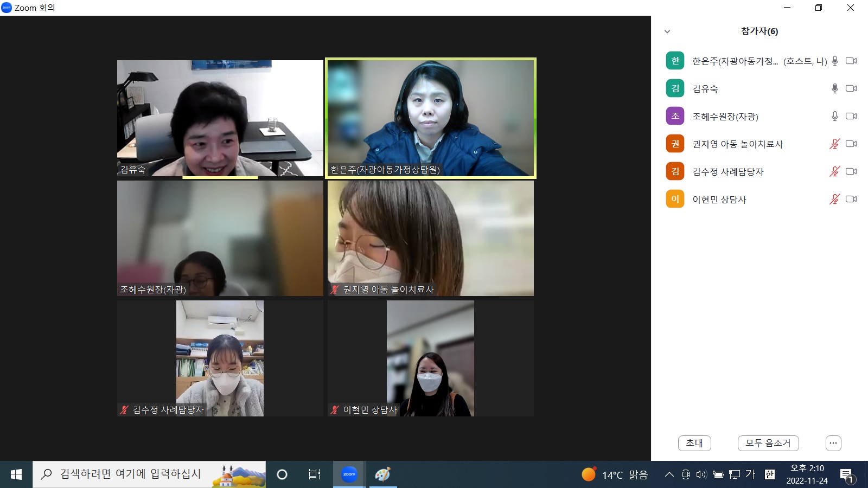The height and width of the screenshot is (488, 868).
Task: Click 모두 음소거 mute all button
Action: click(x=768, y=443)
